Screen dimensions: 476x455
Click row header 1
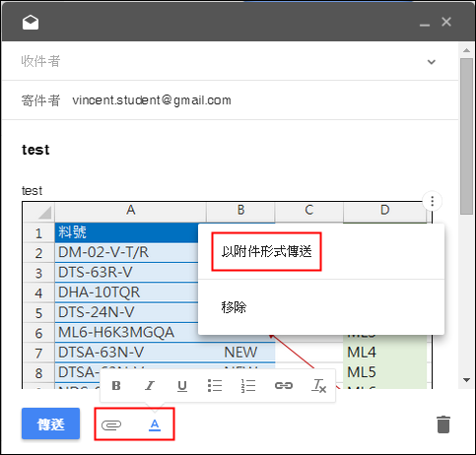pyautogui.click(x=38, y=233)
